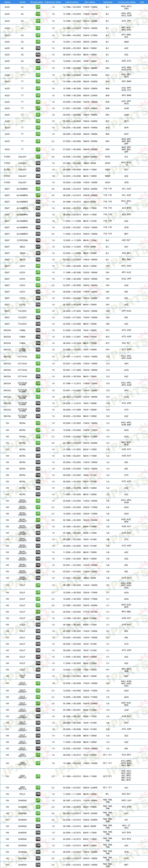The image size is (148, 868).
Task: Click diesel ON icon in Ford Galaxy BTB row
Action: [38, 182]
